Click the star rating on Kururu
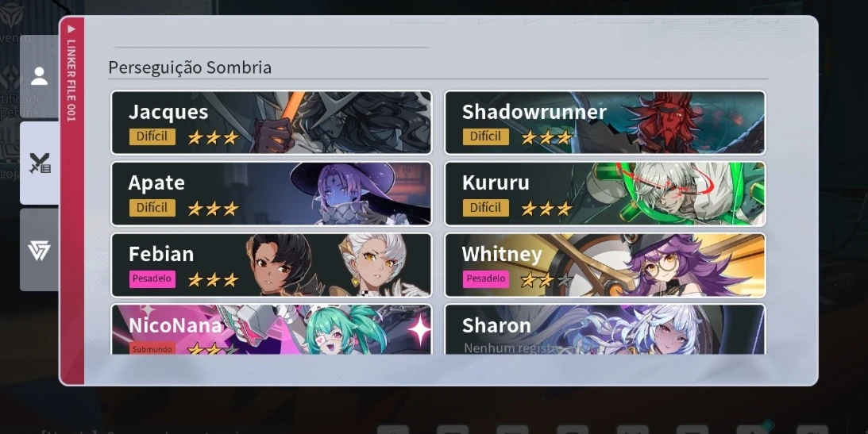 tap(546, 209)
